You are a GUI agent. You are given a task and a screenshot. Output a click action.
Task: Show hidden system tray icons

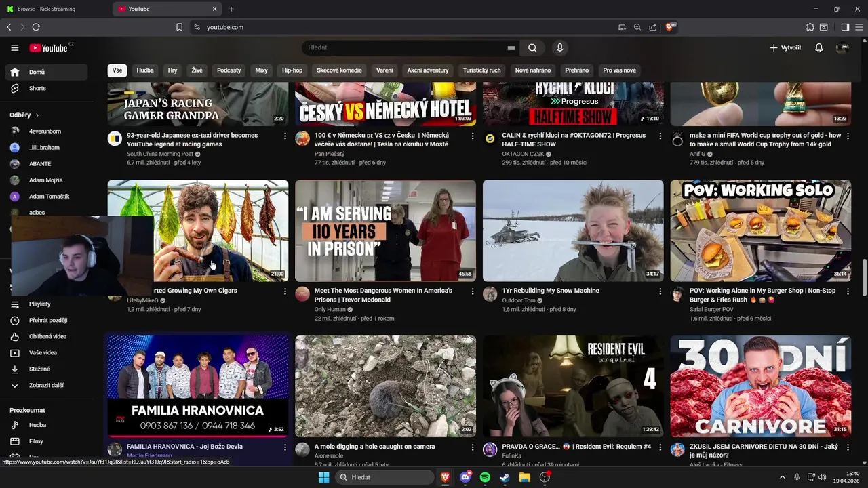click(x=783, y=477)
